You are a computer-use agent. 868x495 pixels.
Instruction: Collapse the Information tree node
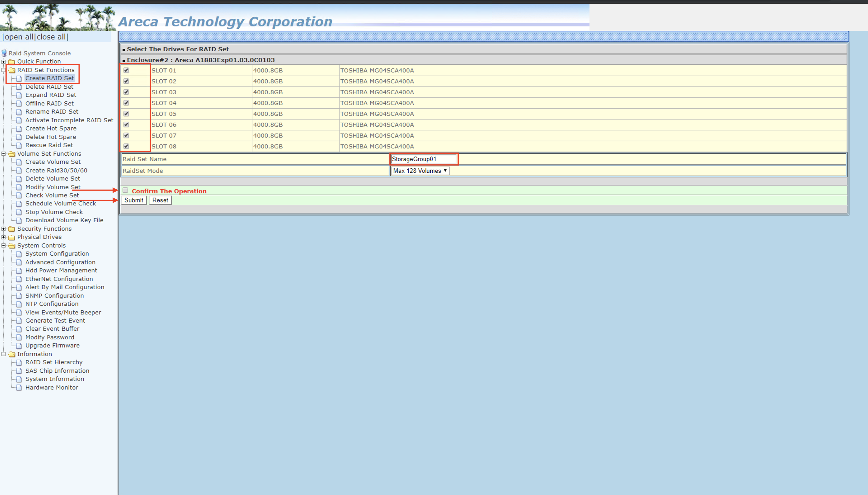[x=3, y=354]
